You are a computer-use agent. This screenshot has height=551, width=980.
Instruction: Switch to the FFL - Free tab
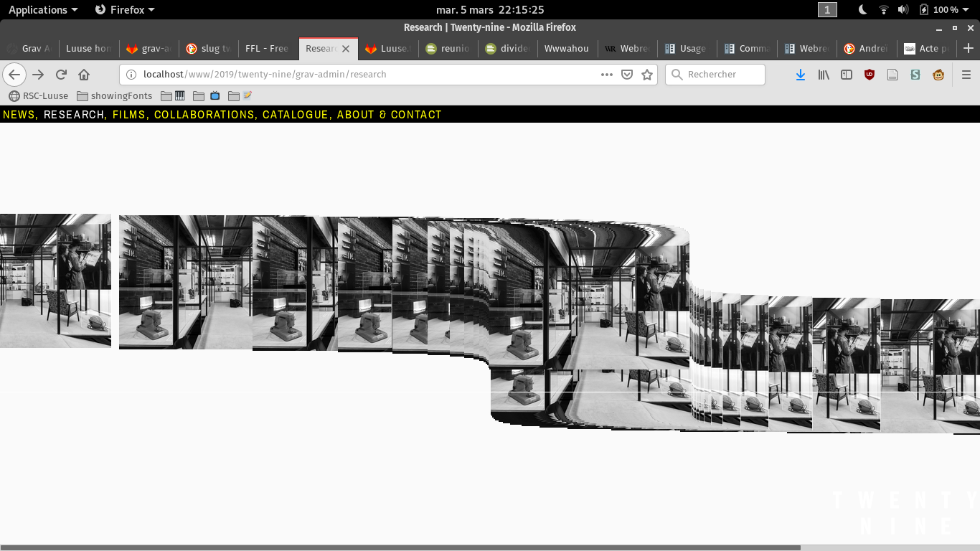tap(266, 49)
